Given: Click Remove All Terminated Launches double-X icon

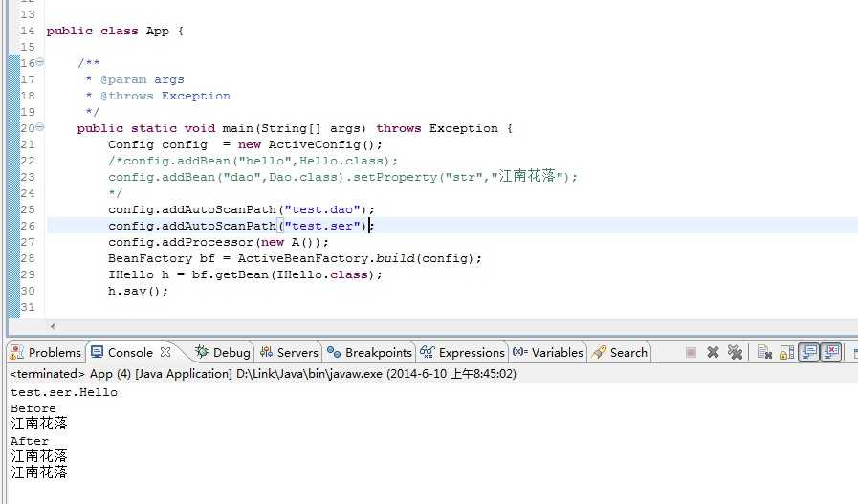Looking at the screenshot, I should click(x=735, y=352).
